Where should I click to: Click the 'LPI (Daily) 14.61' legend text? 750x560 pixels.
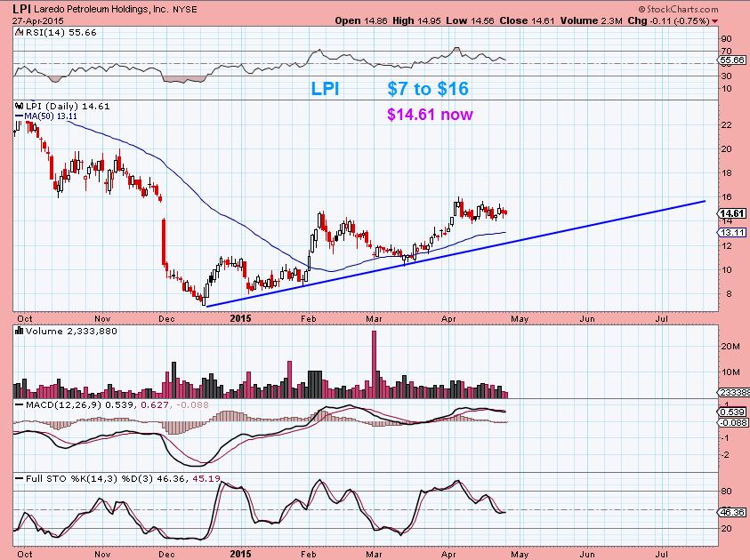68,106
